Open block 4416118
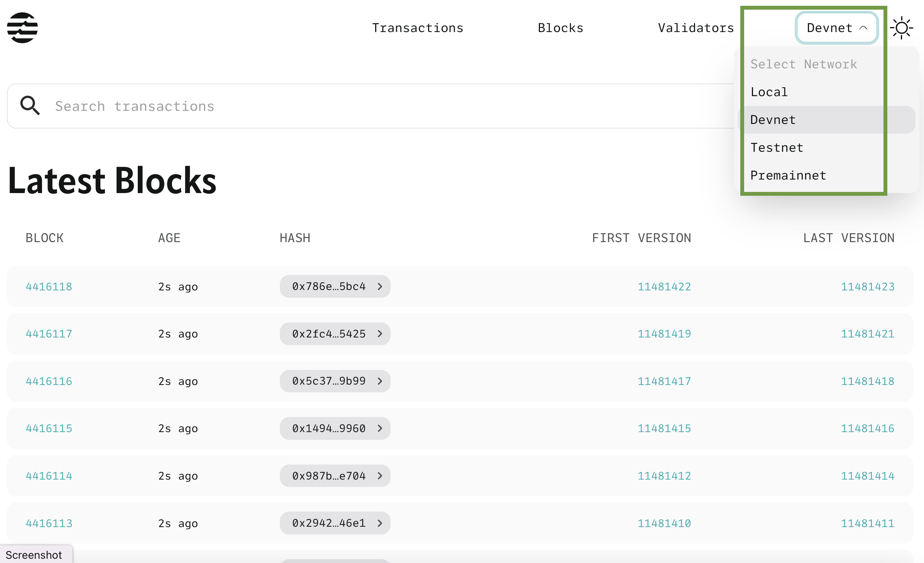 pos(49,287)
